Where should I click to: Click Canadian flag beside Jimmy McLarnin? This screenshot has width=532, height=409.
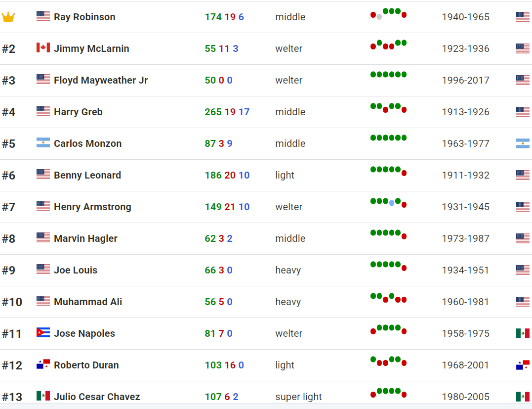[x=43, y=48]
